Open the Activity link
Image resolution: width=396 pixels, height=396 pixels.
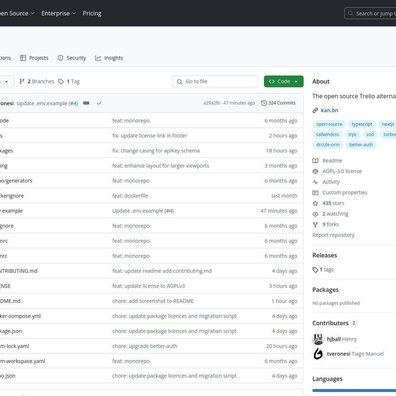tap(331, 182)
